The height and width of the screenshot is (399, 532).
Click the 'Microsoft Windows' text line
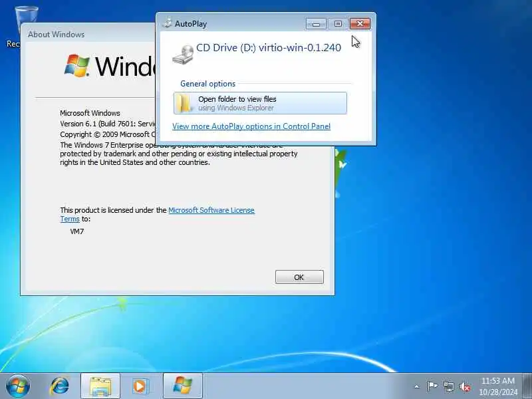click(x=90, y=113)
